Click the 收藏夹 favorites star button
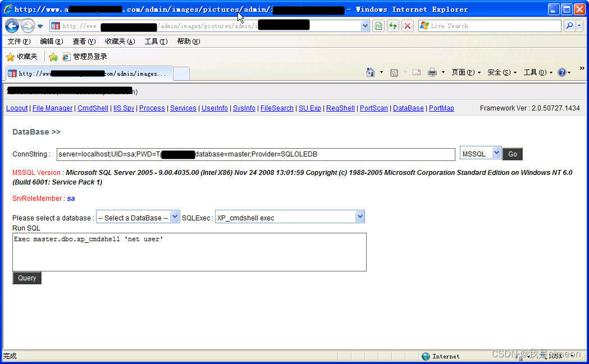 [22, 57]
